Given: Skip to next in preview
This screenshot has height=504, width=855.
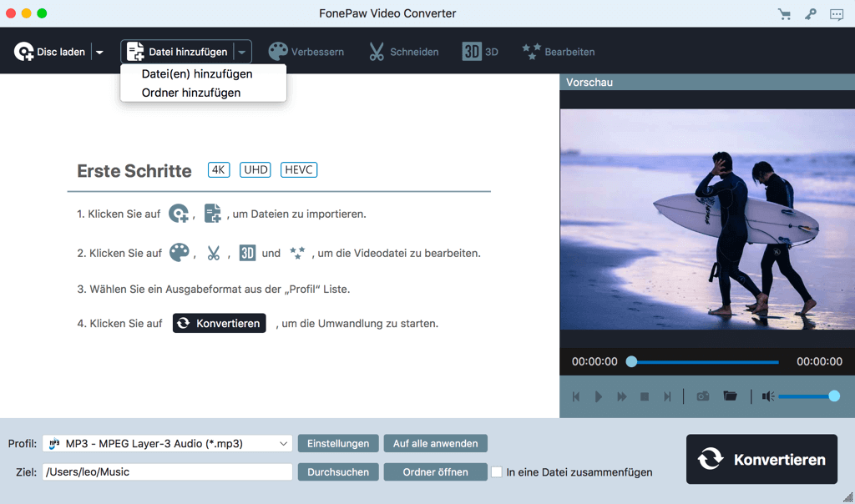Looking at the screenshot, I should [x=667, y=396].
